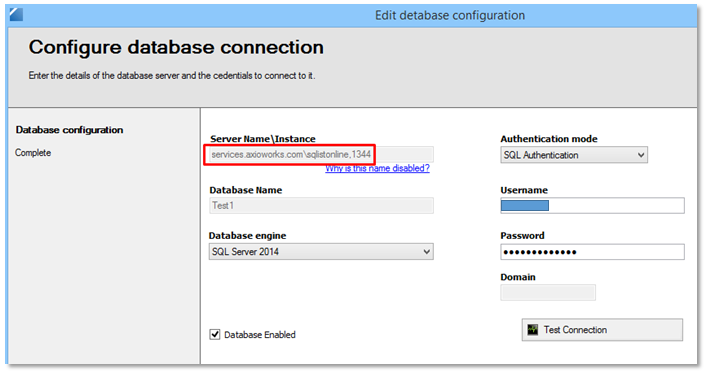
Task: Click the arrow on the SQL Server 2014 combo box
Action: (x=426, y=252)
